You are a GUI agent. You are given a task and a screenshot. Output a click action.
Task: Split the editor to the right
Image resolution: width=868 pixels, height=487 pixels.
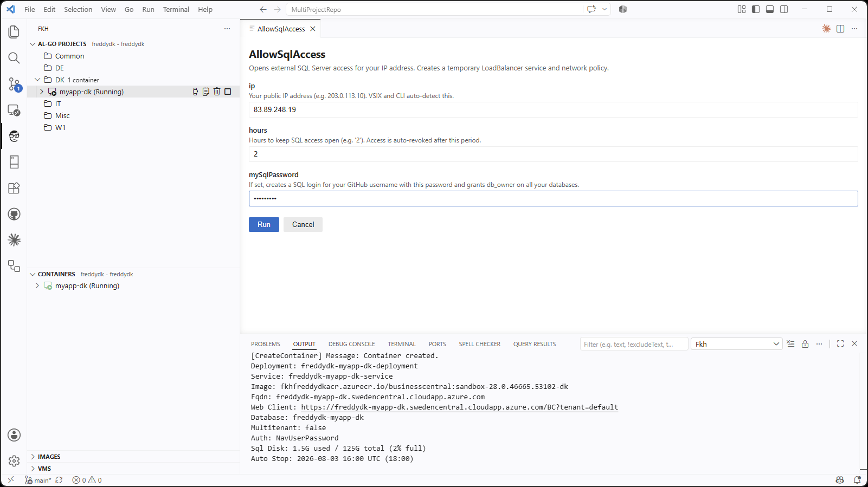coord(840,29)
